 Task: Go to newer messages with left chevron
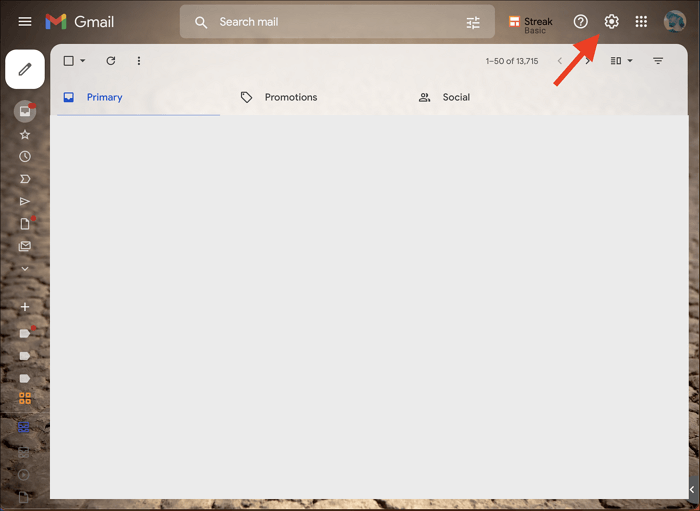(x=559, y=61)
